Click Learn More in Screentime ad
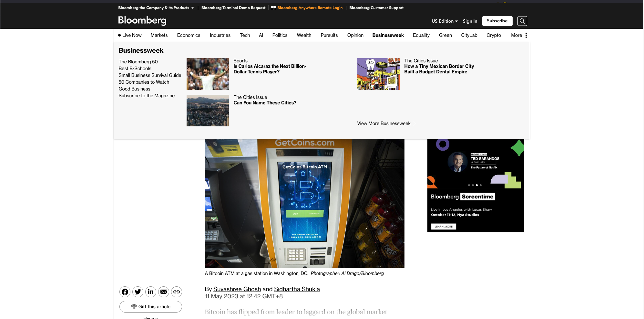The image size is (644, 319). [444, 227]
